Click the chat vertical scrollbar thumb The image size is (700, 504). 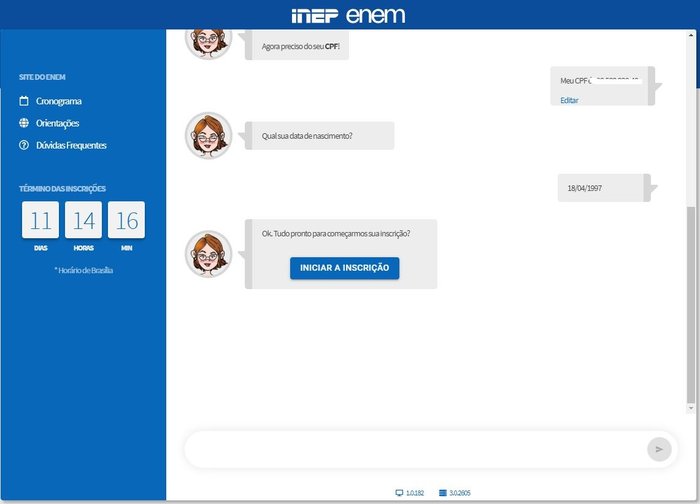pyautogui.click(x=691, y=304)
